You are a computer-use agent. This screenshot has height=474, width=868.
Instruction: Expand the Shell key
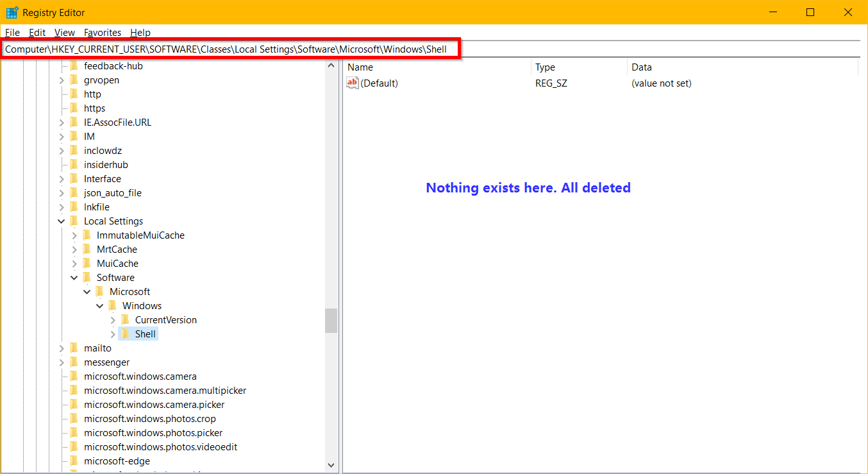113,334
